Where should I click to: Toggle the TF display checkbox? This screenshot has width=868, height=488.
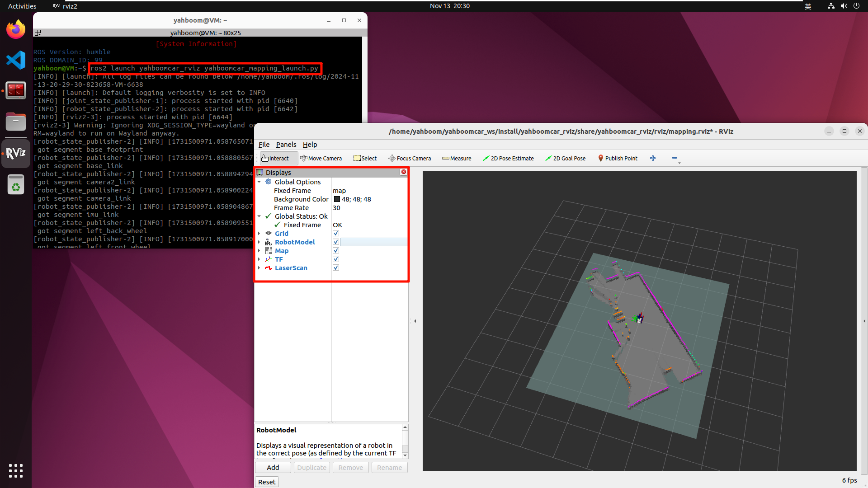pos(336,259)
